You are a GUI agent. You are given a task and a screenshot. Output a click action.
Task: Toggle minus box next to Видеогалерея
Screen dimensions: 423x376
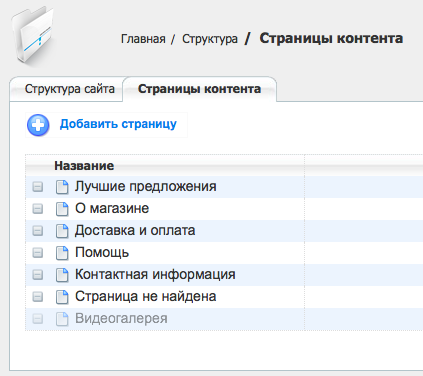[x=38, y=319]
